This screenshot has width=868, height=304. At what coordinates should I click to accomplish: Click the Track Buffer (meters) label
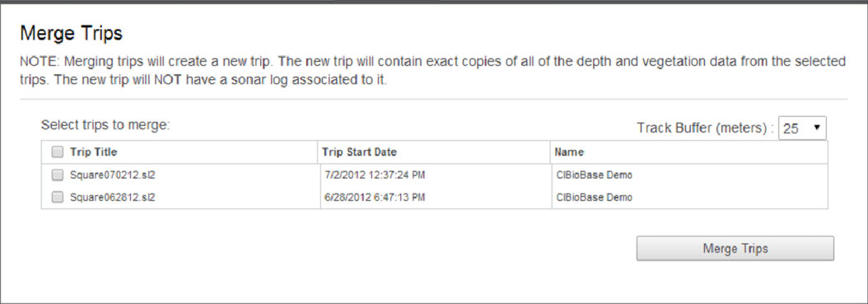[x=705, y=128]
